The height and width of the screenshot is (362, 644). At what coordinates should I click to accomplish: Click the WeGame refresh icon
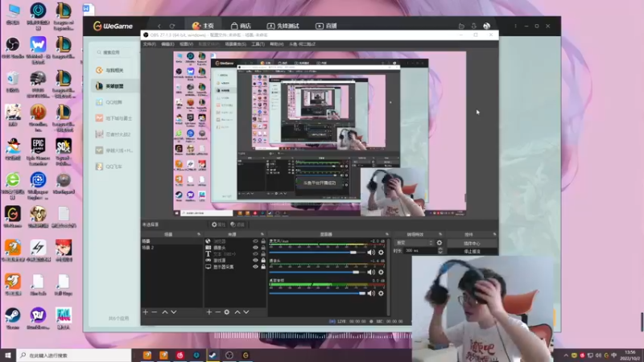172,26
